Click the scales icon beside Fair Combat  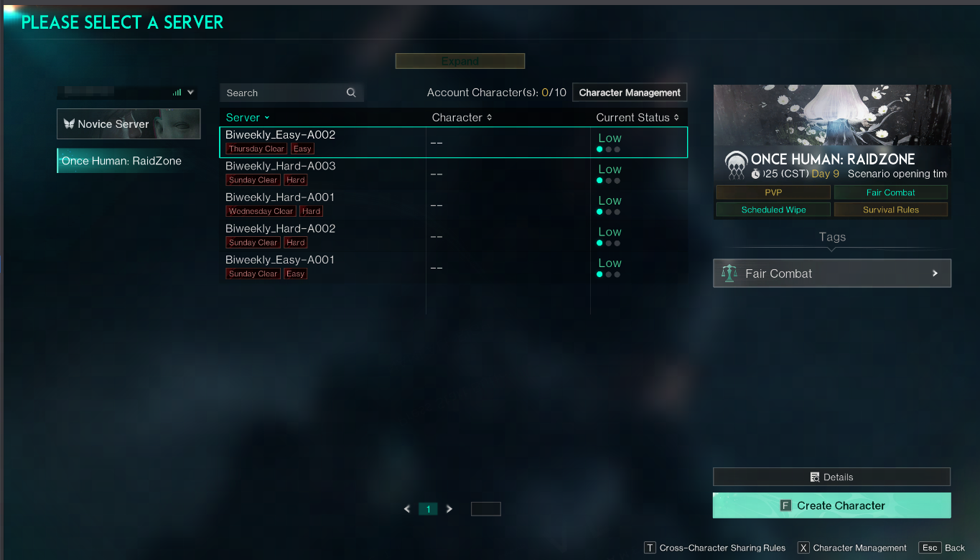click(x=729, y=274)
